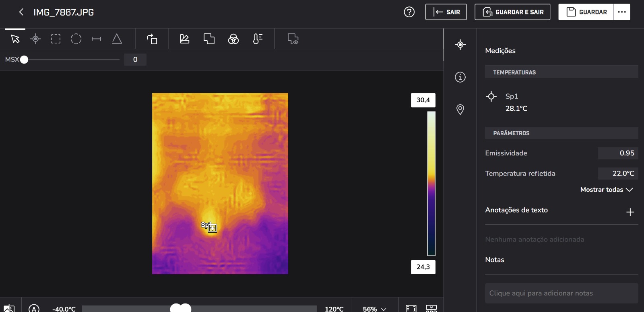
Task: Click the notes field to add notes
Action: 561,293
